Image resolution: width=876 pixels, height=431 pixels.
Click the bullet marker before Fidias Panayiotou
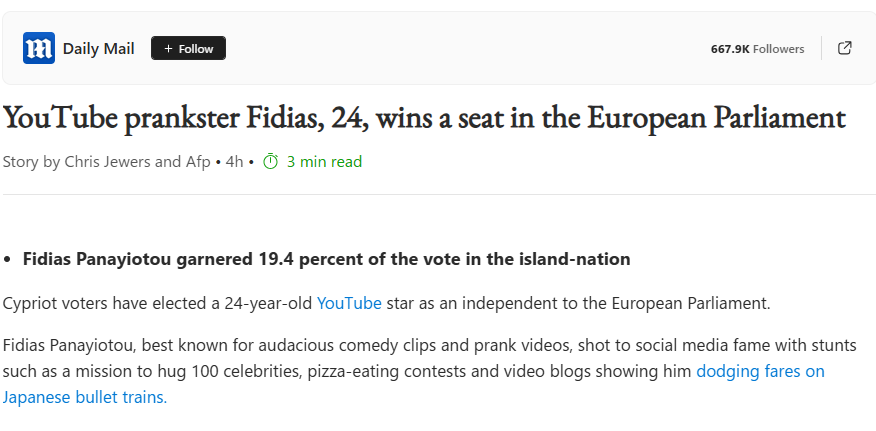pos(7,259)
